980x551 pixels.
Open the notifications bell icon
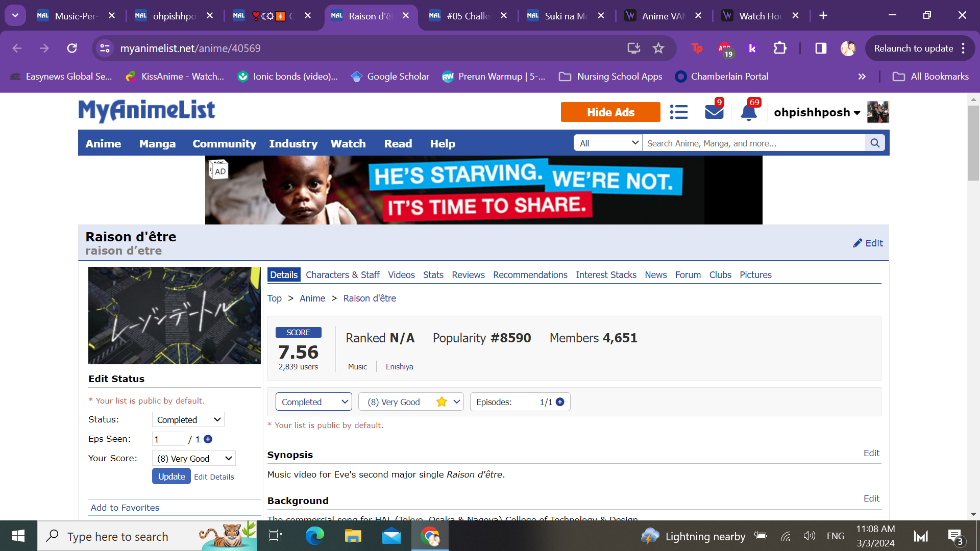coord(748,112)
